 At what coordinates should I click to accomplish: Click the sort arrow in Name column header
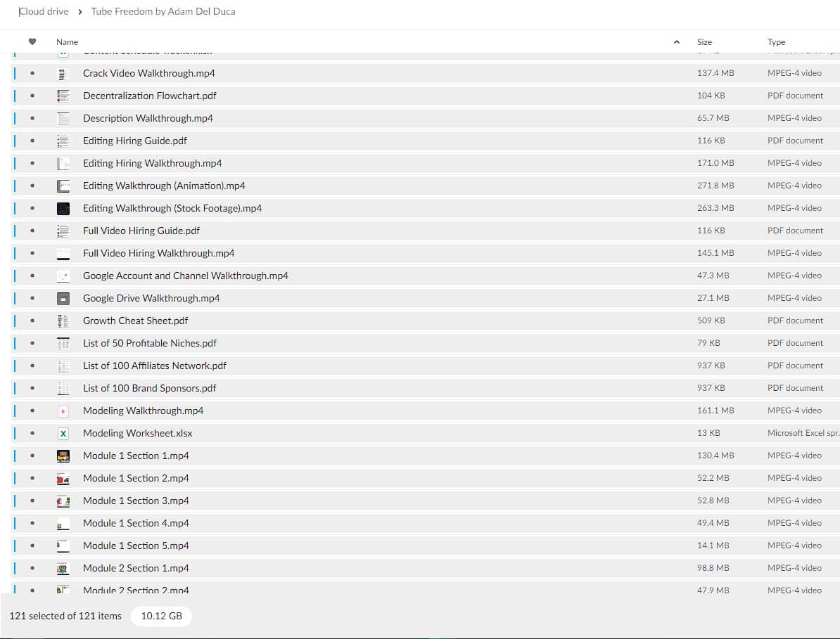point(677,42)
